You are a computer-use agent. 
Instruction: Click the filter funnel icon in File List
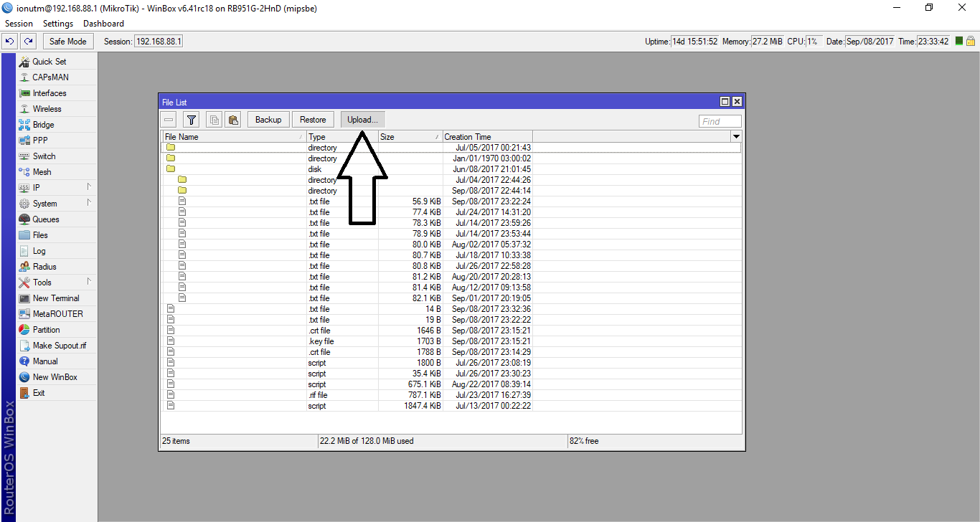(191, 120)
